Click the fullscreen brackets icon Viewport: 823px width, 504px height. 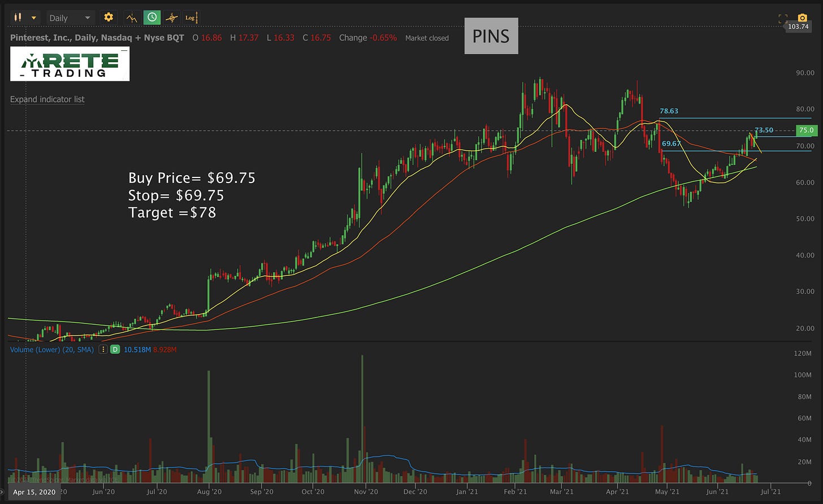pyautogui.click(x=783, y=19)
